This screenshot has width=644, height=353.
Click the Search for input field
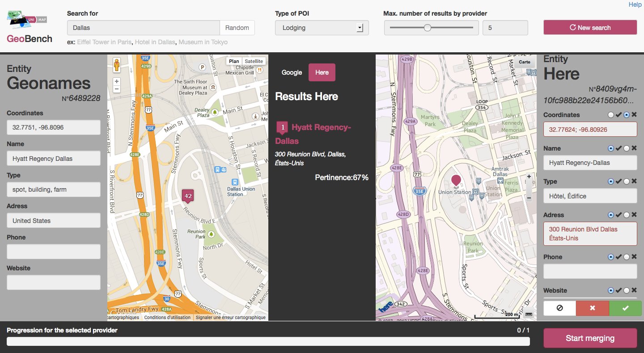click(144, 28)
